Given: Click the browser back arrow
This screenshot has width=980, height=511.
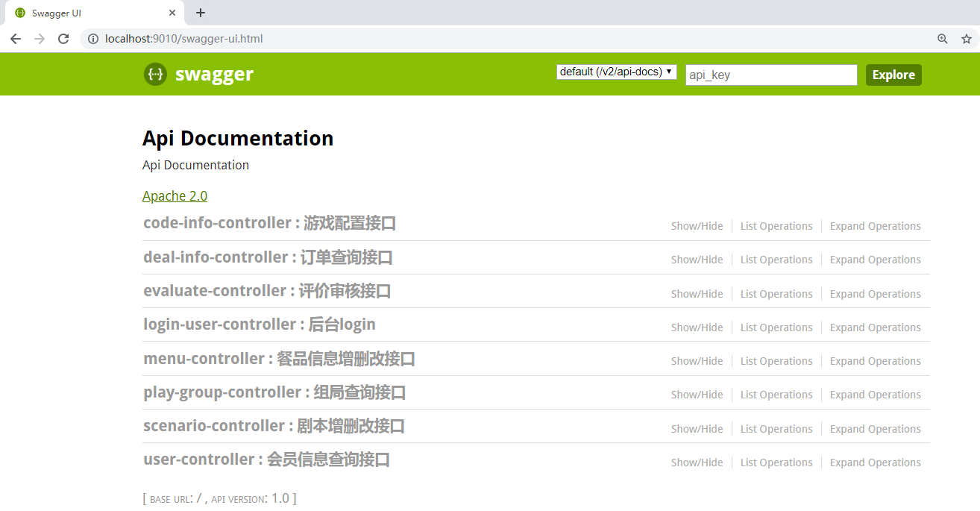Looking at the screenshot, I should click(x=16, y=39).
